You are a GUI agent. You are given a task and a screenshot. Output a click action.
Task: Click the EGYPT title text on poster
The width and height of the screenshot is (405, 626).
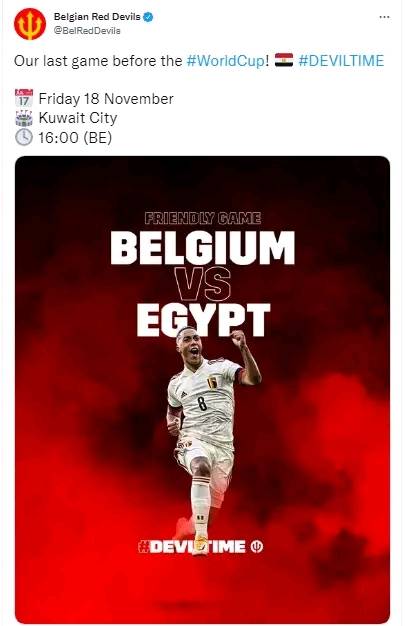click(x=203, y=320)
